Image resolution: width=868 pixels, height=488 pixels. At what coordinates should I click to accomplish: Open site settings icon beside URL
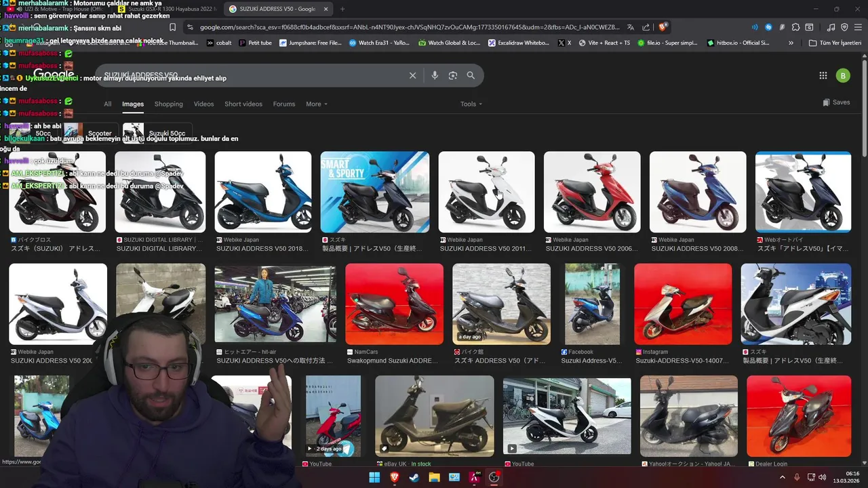(x=191, y=27)
